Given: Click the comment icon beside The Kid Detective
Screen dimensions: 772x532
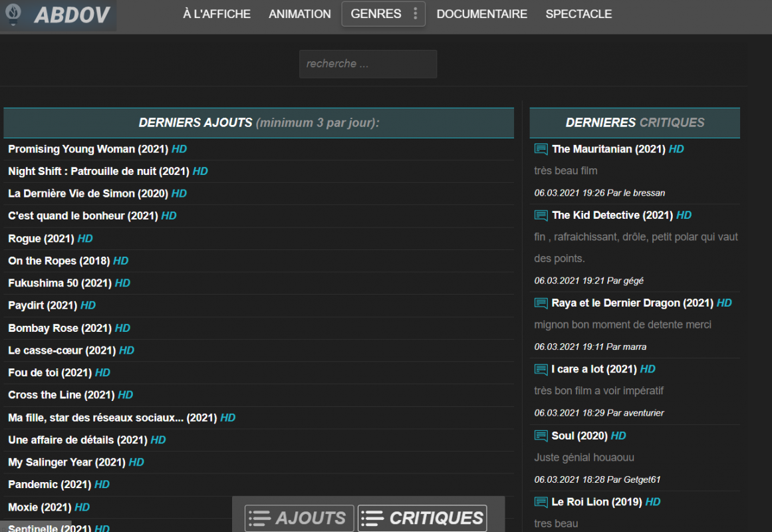Looking at the screenshot, I should tap(541, 215).
